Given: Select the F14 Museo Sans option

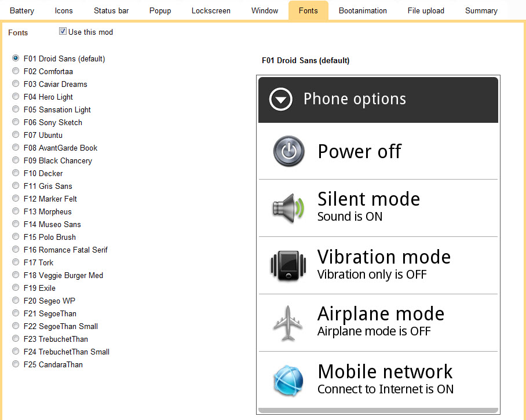Looking at the screenshot, I should [x=16, y=224].
